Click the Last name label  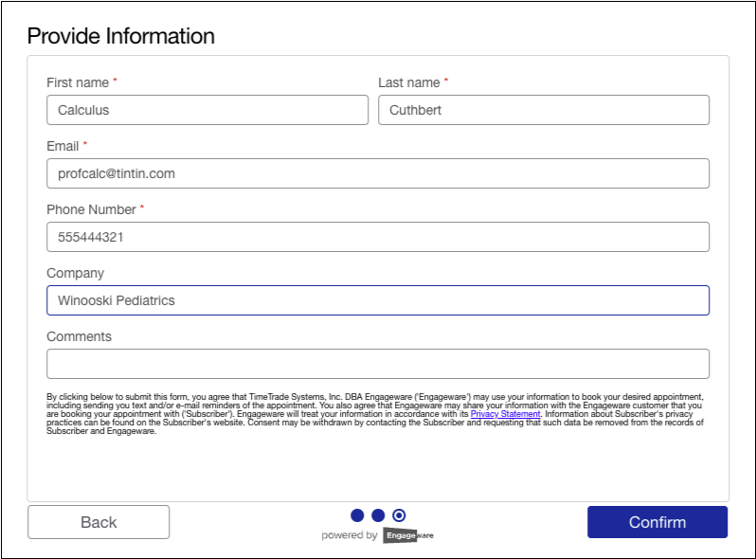pyautogui.click(x=408, y=82)
